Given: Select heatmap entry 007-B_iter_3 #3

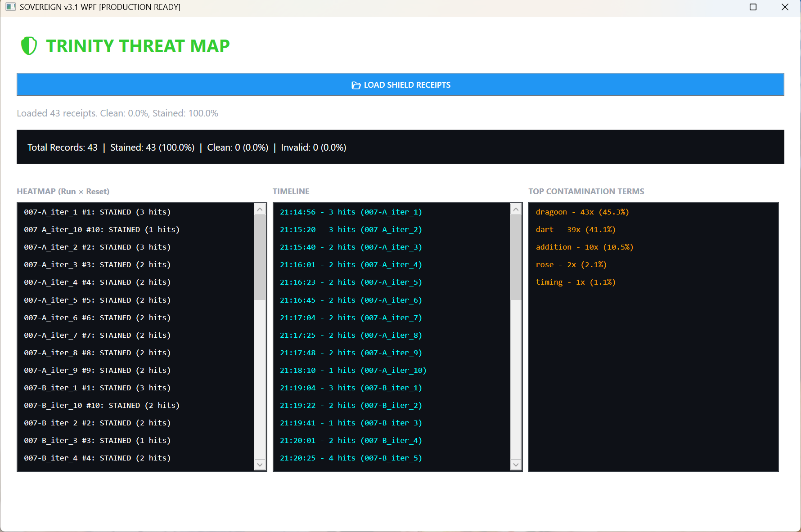Looking at the screenshot, I should point(97,441).
